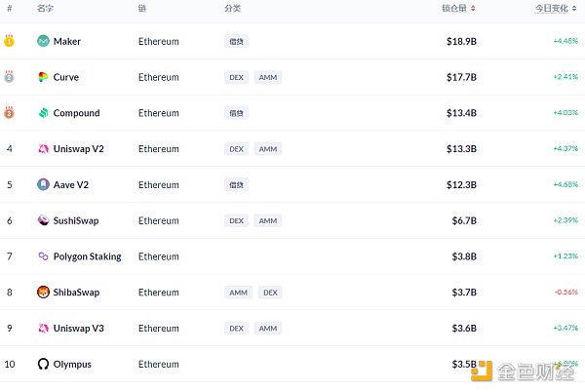Click the Olympus omega logo icon
Screen dimensions: 585x392
click(43, 364)
